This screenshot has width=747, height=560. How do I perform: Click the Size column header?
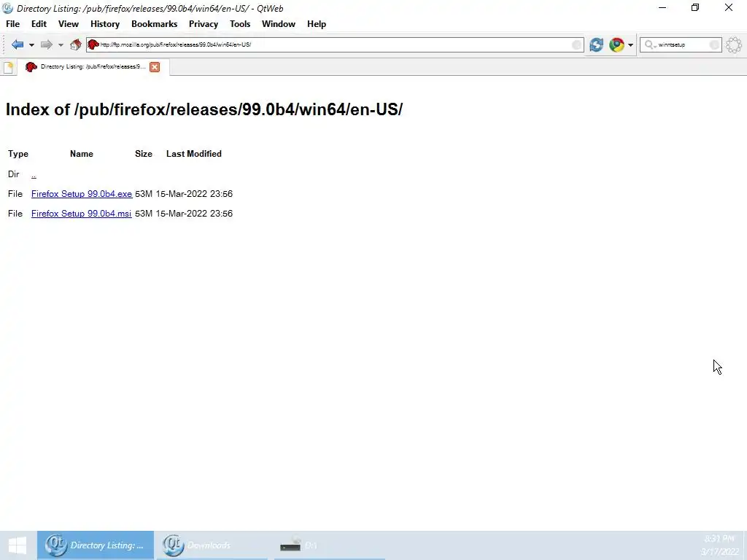coord(144,154)
